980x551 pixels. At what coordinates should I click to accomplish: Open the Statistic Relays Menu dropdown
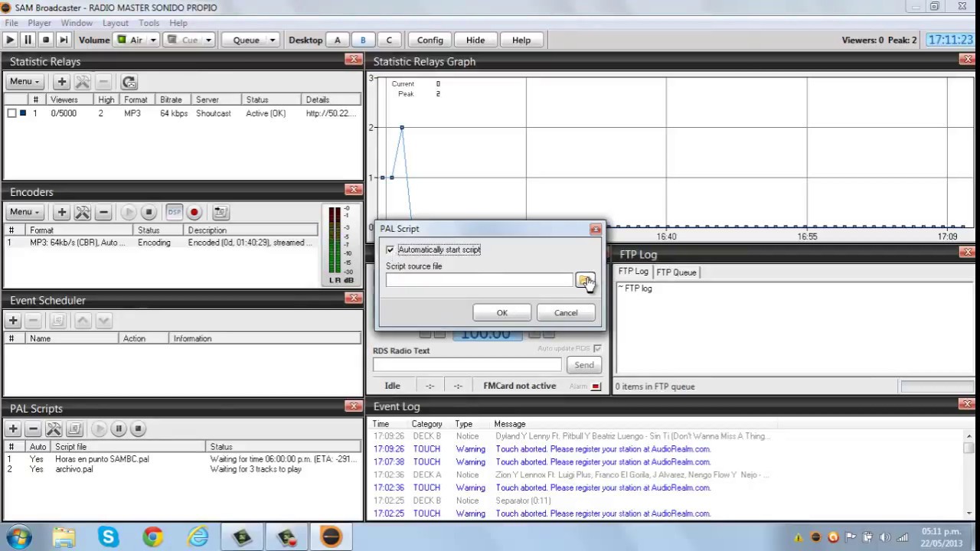(24, 82)
